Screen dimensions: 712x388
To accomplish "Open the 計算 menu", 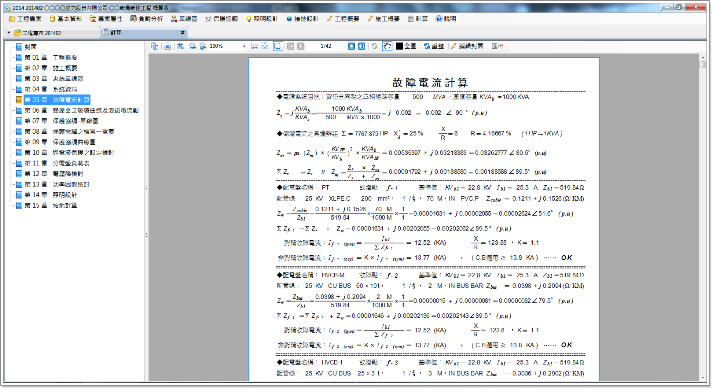I will tap(418, 19).
